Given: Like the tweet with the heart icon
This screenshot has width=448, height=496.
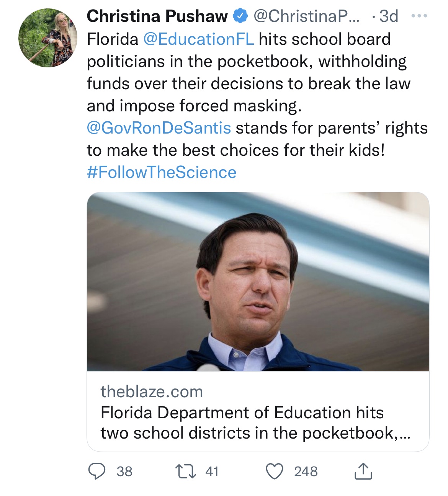Looking at the screenshot, I should coord(274,471).
